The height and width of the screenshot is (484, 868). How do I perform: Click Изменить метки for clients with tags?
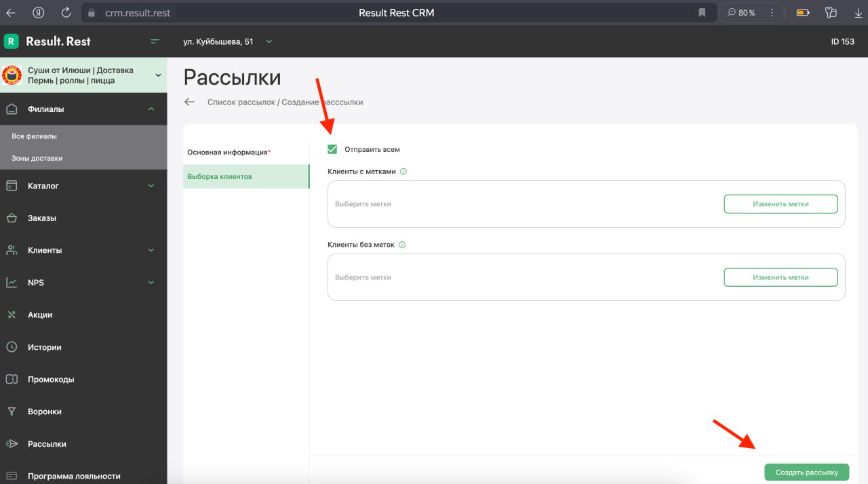click(x=781, y=204)
